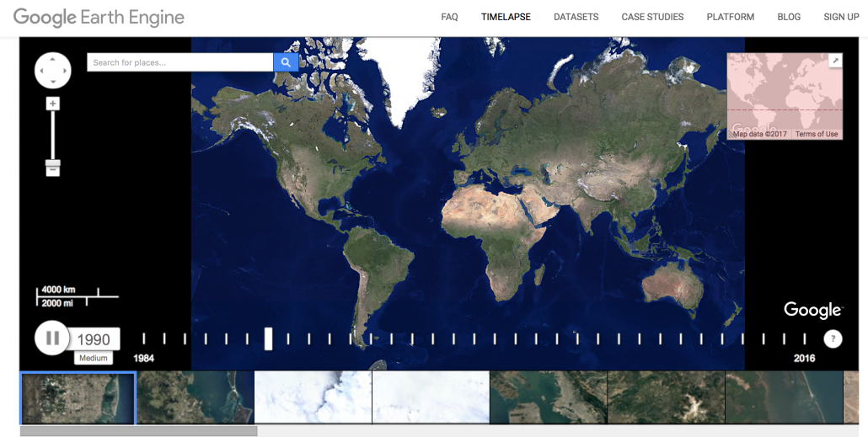The height and width of the screenshot is (437, 868).
Task: Click the pan right arrow on navigation wheel
Action: click(65, 71)
